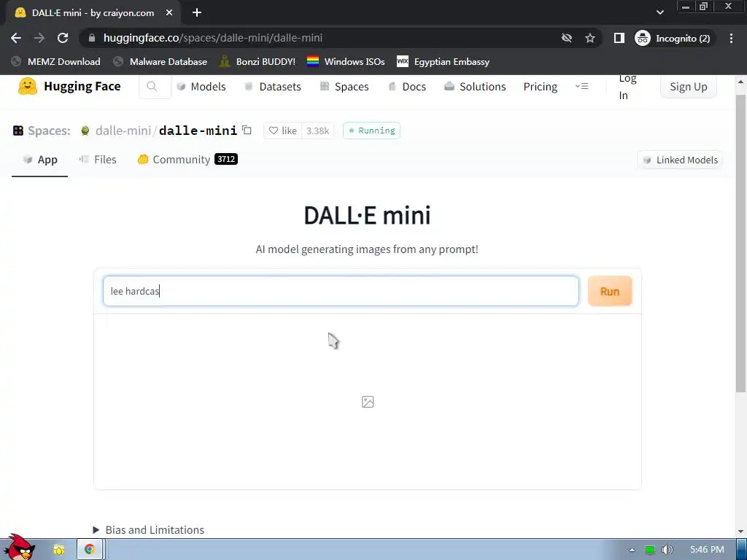Expand the more-options list icon

click(581, 86)
